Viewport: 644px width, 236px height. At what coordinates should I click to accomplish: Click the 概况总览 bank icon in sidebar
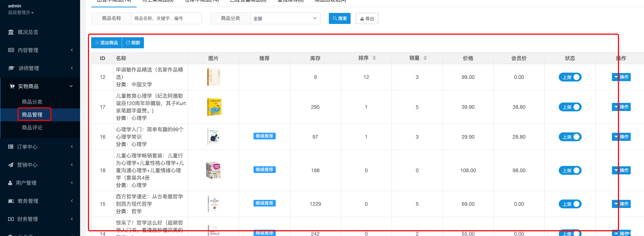(11, 32)
